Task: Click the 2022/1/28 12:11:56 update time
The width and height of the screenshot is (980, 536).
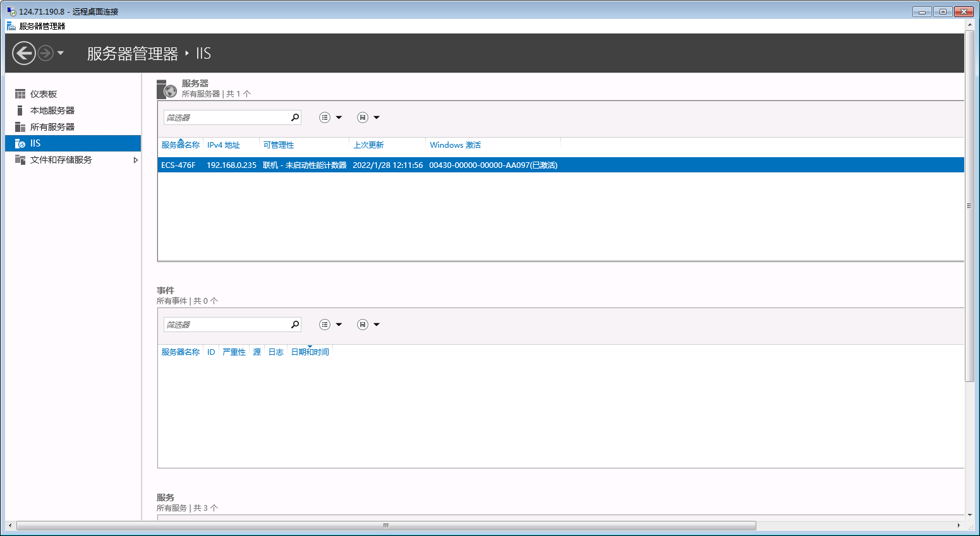Action: [387, 165]
